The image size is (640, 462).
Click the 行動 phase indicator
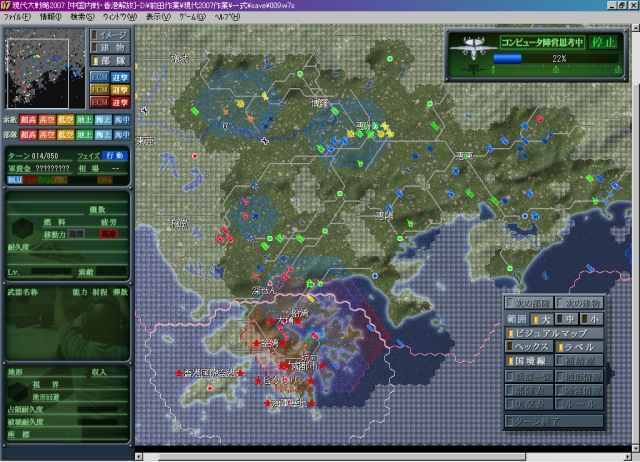115,155
